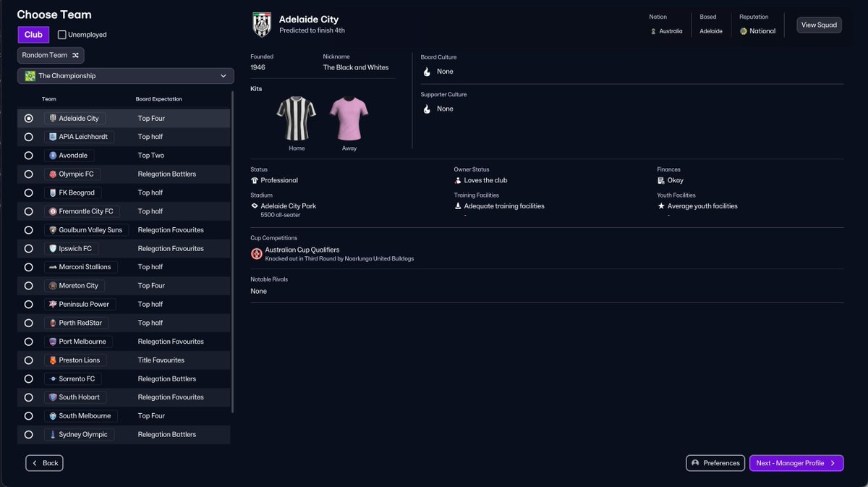Click the Sorrento FC badge icon

pyautogui.click(x=53, y=378)
